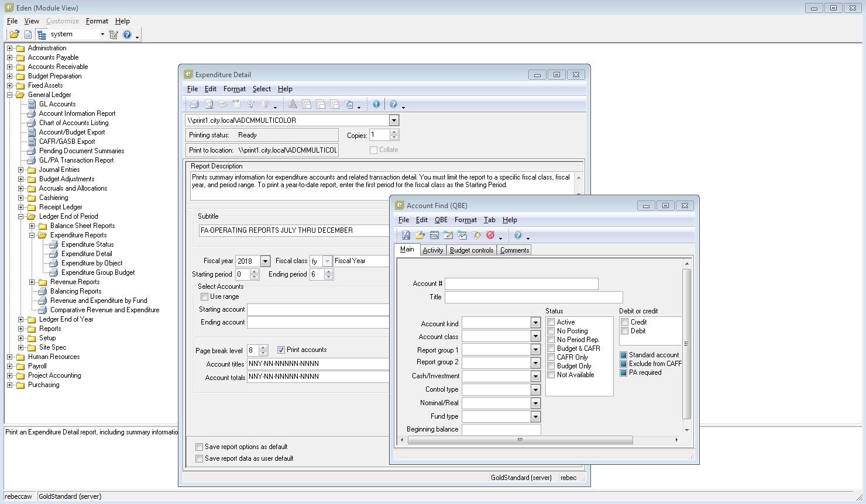Click the grayed PDF export icon in Expenditure Detail
Viewport: 866px width, 504px height.
pos(236,104)
